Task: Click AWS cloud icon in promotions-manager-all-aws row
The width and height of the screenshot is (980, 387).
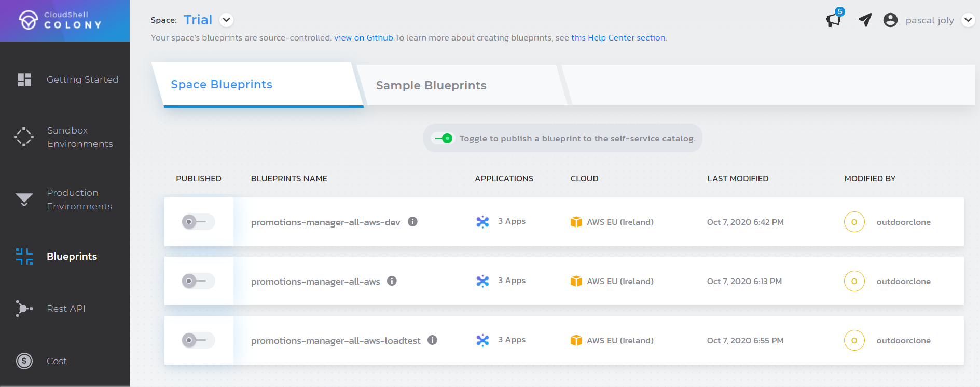Action: click(576, 281)
